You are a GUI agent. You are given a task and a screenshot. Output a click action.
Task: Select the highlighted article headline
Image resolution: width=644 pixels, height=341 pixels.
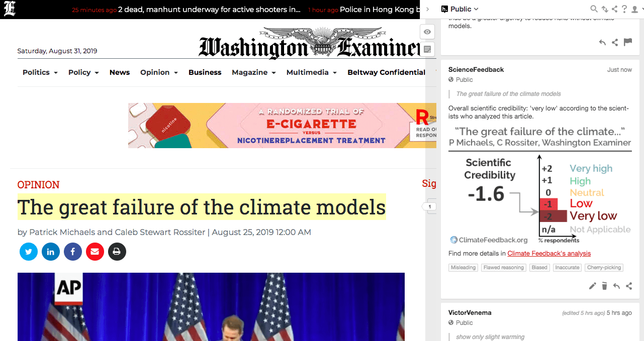click(202, 207)
